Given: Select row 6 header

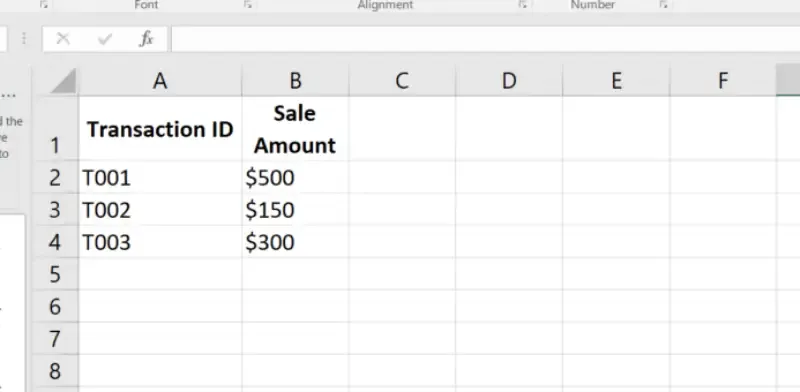Looking at the screenshot, I should coord(55,306).
